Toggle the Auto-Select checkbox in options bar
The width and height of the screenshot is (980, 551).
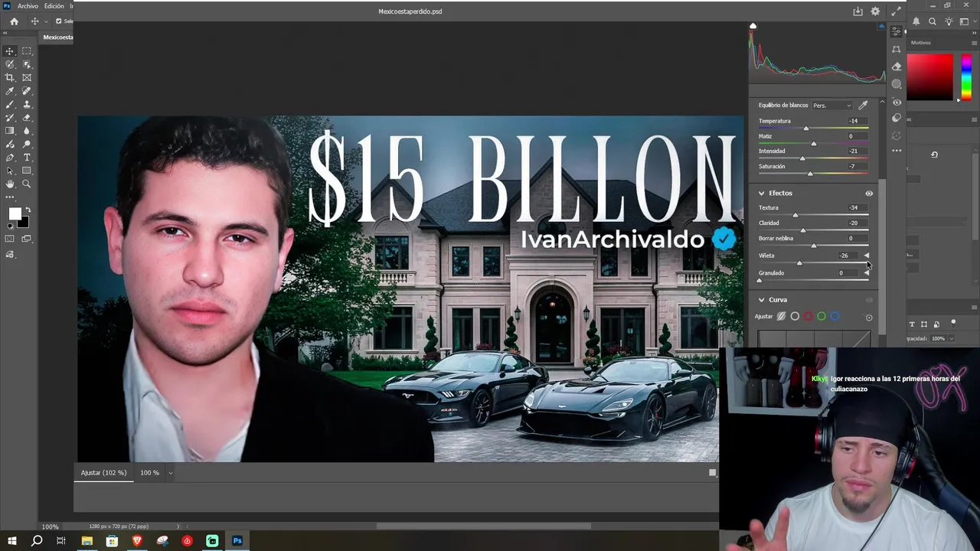(x=58, y=21)
